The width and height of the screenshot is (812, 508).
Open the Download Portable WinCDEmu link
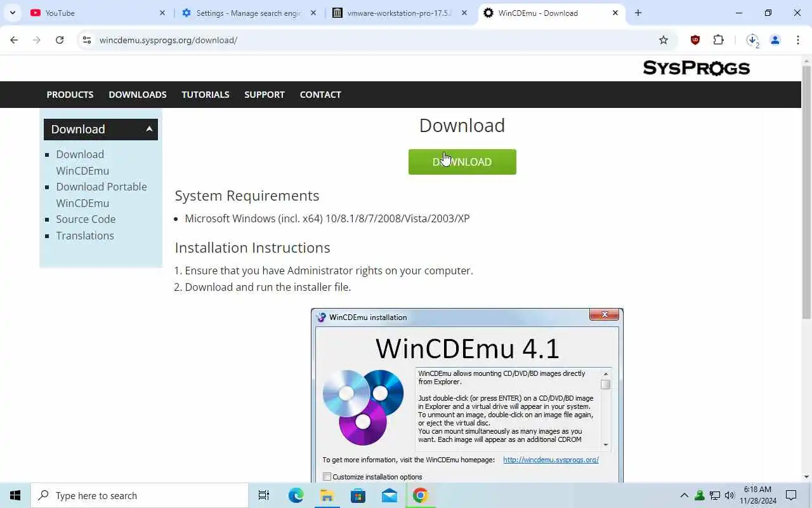(101, 195)
